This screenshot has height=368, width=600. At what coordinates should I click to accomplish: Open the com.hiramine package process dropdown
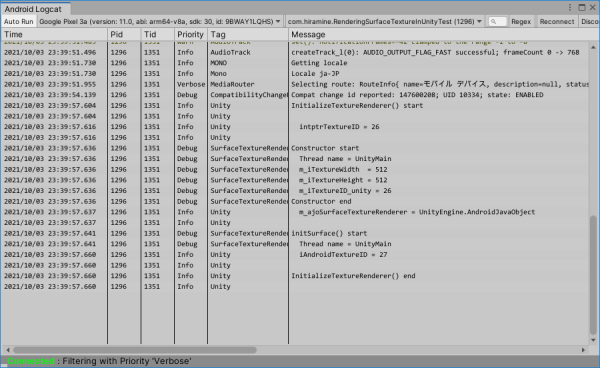tap(385, 21)
